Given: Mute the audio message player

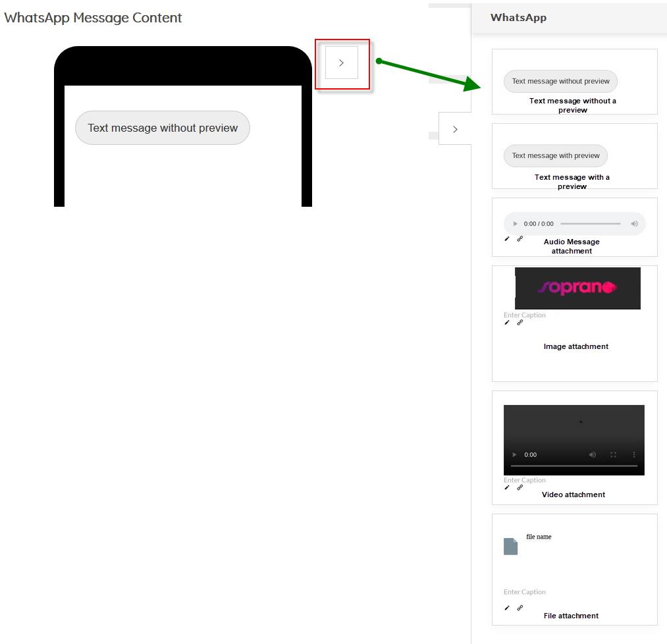Looking at the screenshot, I should (634, 224).
